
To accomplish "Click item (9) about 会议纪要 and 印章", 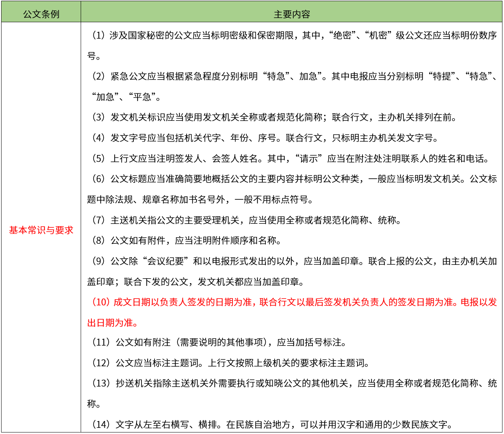I will 291,261.
